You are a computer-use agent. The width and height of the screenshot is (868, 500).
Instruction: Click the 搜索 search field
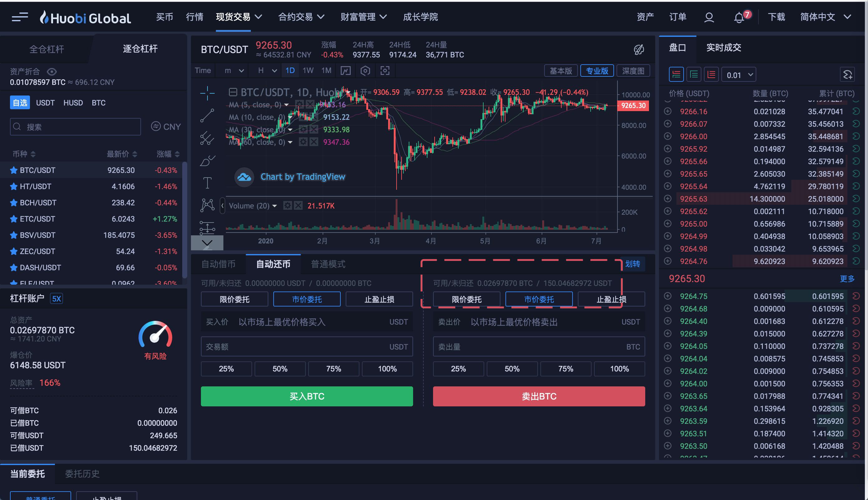[x=75, y=127]
